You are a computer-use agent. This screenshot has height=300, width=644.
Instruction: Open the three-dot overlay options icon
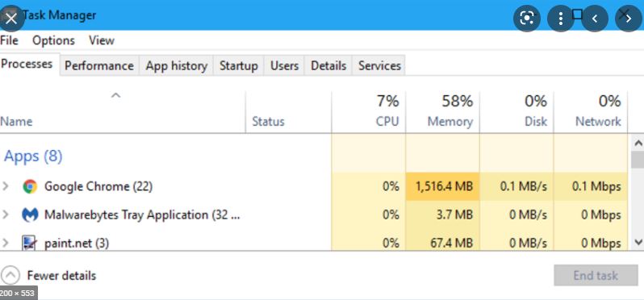click(561, 18)
